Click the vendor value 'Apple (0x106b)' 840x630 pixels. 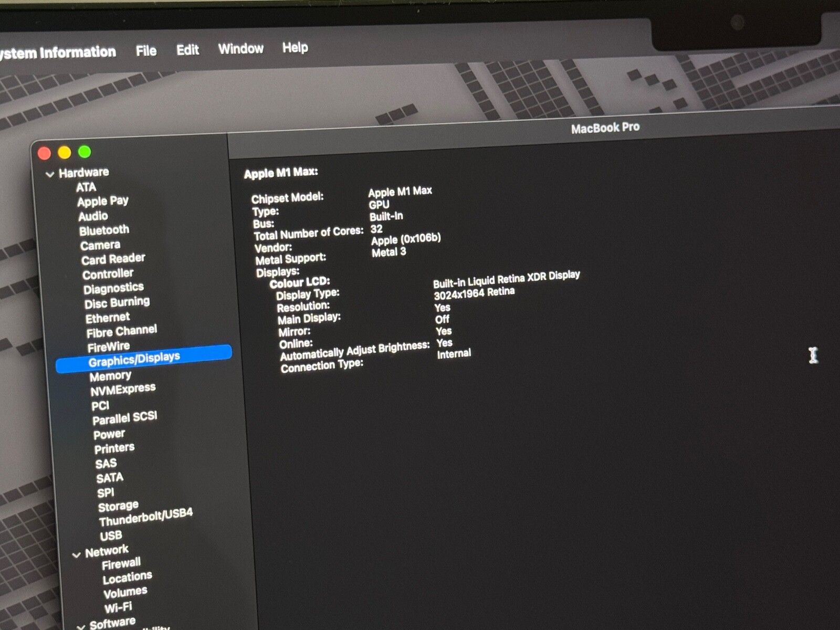(406, 239)
